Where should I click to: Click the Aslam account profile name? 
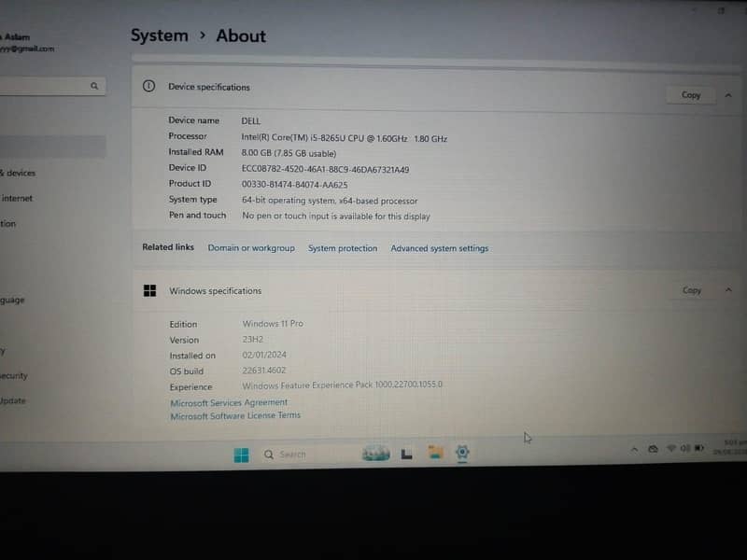(16, 37)
